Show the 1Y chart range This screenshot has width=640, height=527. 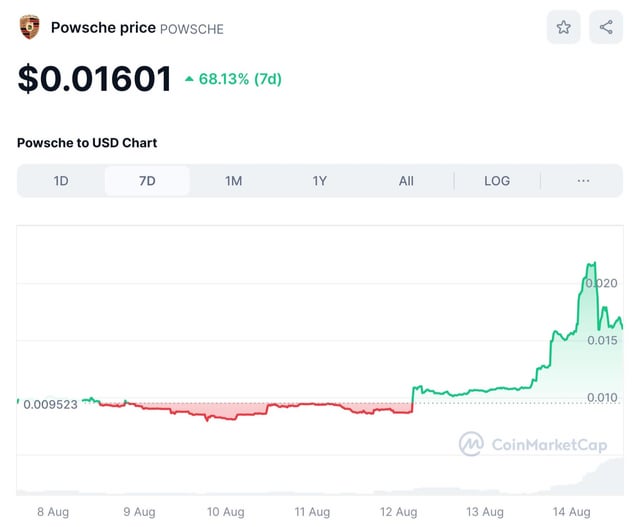coord(320,181)
